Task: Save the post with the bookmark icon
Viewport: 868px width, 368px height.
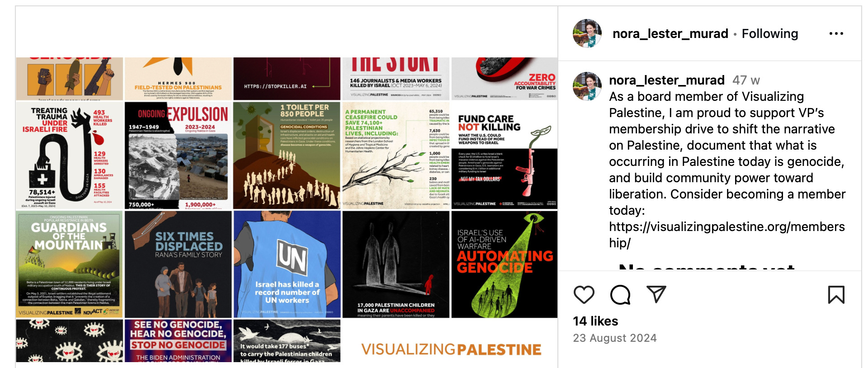Action: click(836, 295)
